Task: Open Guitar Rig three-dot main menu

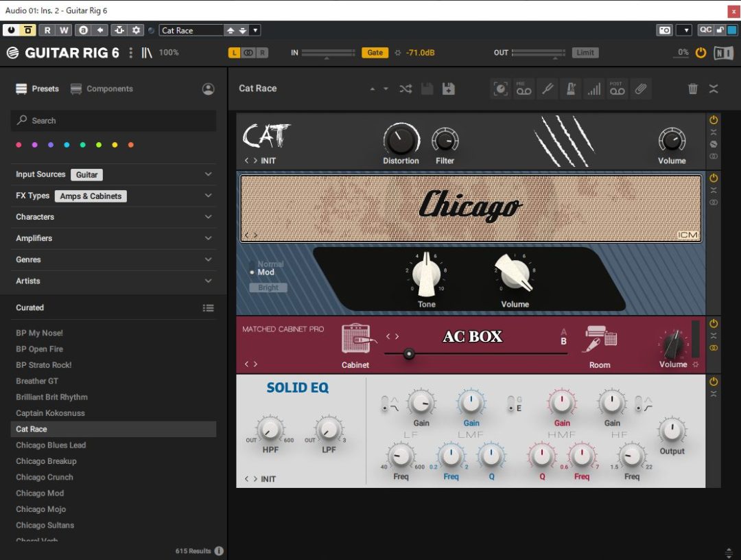Action: (131, 52)
